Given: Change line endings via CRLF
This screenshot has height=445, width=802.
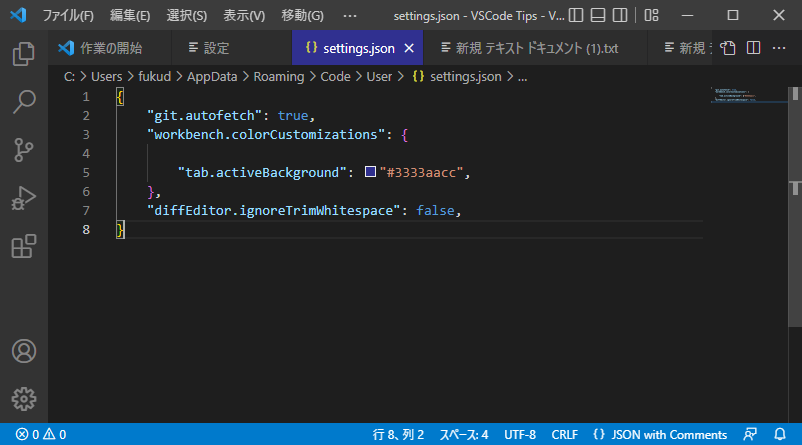Looking at the screenshot, I should [x=565, y=435].
